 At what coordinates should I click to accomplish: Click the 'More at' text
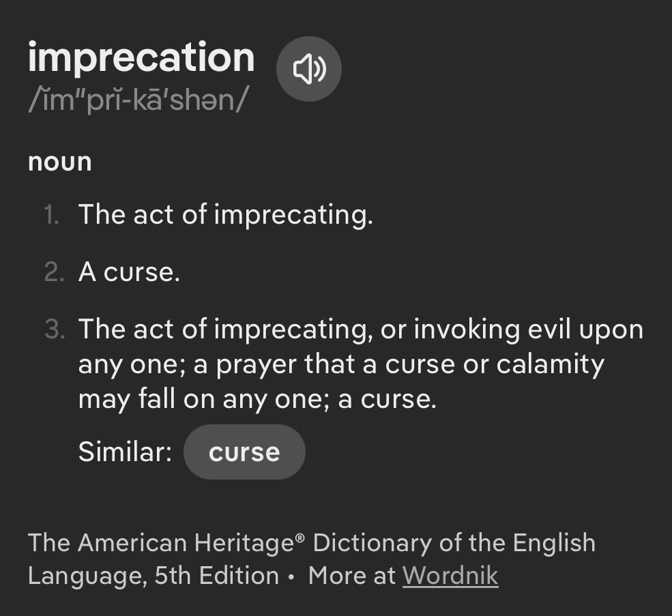(x=351, y=576)
